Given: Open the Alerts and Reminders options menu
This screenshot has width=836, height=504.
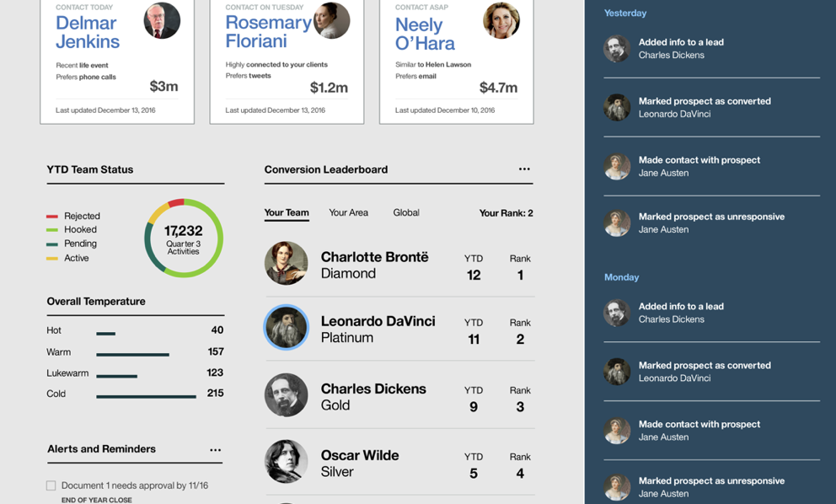Looking at the screenshot, I should (216, 449).
